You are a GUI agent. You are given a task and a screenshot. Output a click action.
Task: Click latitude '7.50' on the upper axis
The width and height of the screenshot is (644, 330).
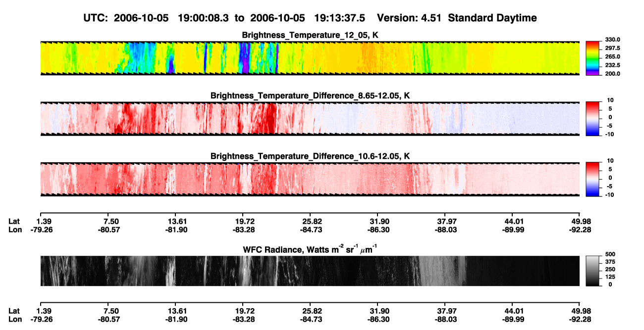pyautogui.click(x=107, y=221)
